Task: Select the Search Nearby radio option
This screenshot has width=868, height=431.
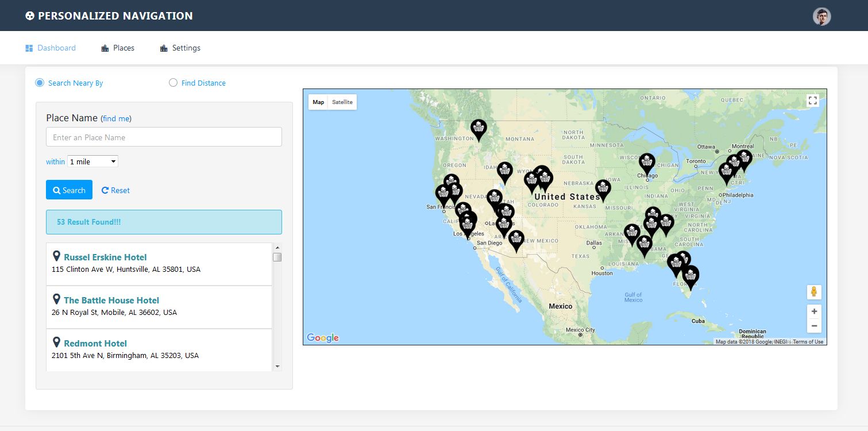Action: coord(40,83)
